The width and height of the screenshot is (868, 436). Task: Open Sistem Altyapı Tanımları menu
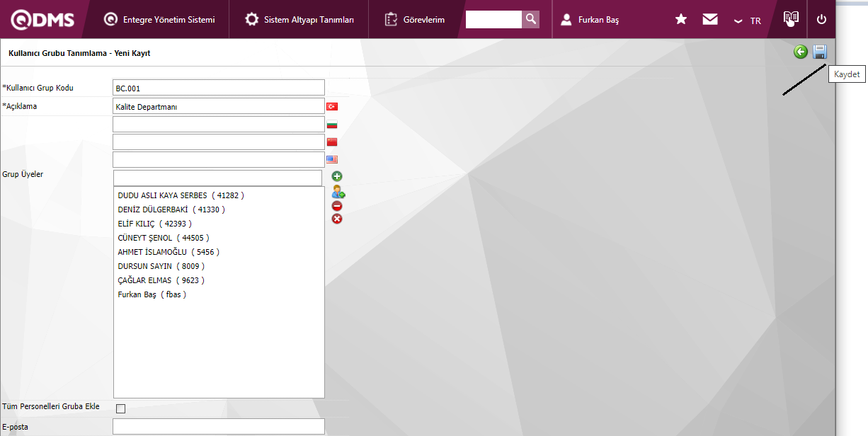299,20
